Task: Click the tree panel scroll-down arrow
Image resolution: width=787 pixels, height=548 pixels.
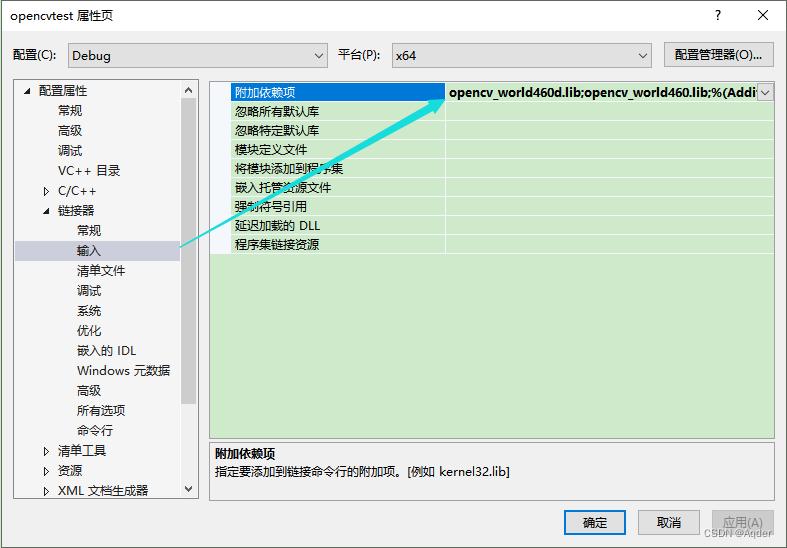Action: [x=189, y=489]
